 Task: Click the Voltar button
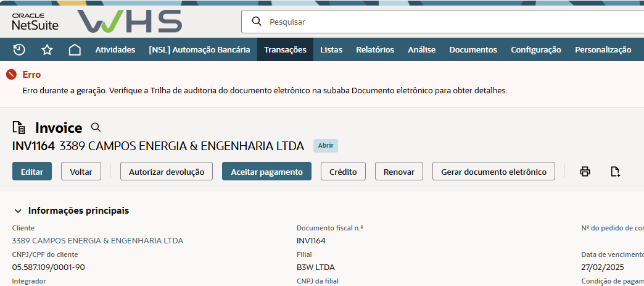tap(81, 171)
